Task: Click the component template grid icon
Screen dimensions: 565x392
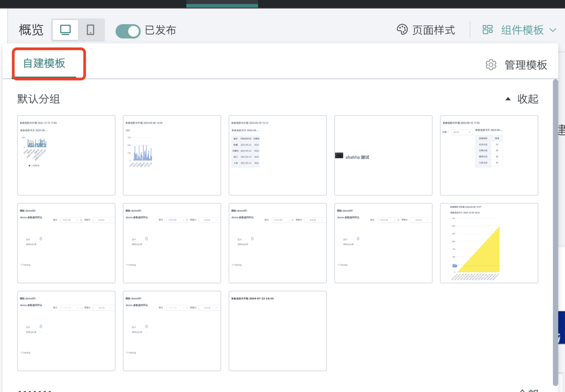Action: [487, 30]
